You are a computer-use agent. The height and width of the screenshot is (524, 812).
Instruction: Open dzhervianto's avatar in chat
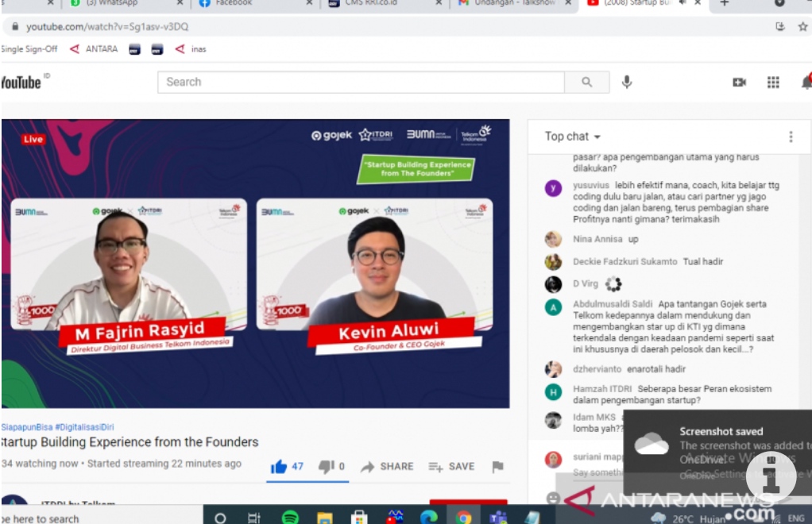[x=553, y=369]
